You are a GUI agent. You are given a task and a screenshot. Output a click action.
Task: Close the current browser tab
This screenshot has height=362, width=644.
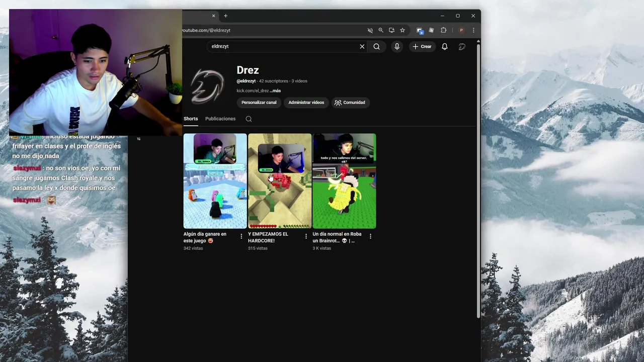[213, 16]
